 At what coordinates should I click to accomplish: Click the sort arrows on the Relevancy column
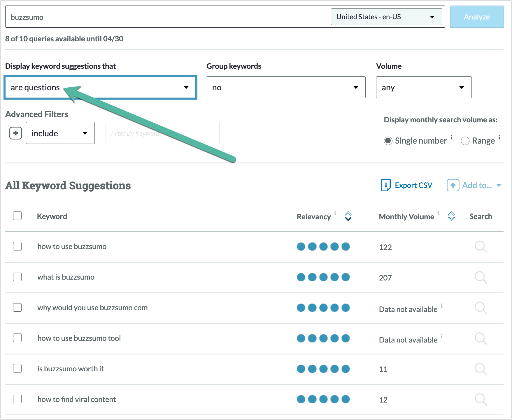348,216
